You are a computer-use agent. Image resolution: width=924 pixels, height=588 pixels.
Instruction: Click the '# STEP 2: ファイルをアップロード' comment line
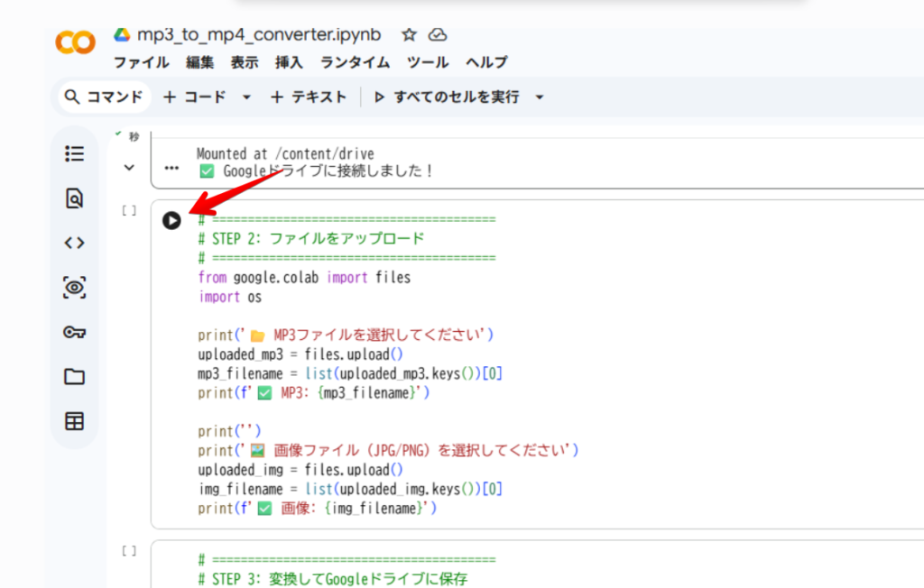[311, 239]
